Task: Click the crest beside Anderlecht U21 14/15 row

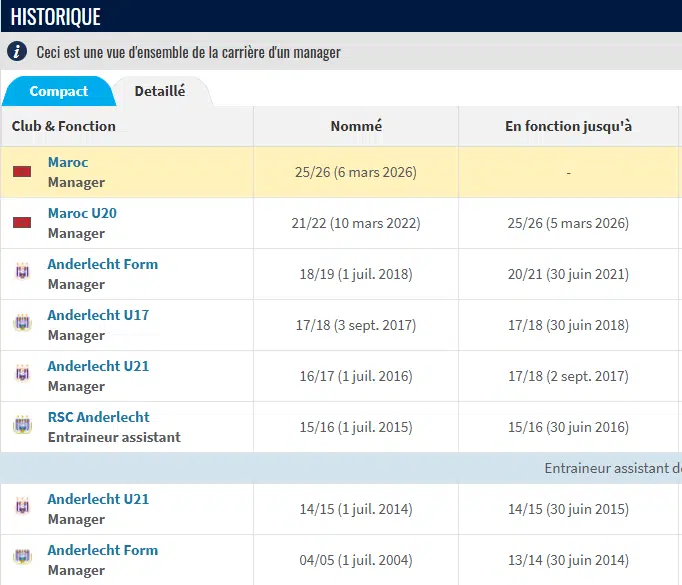Action: coord(22,508)
